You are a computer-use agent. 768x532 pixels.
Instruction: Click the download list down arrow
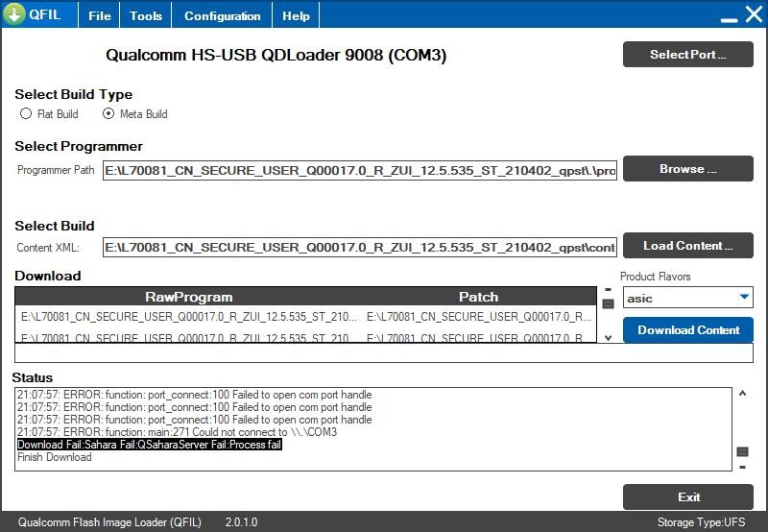(x=608, y=337)
